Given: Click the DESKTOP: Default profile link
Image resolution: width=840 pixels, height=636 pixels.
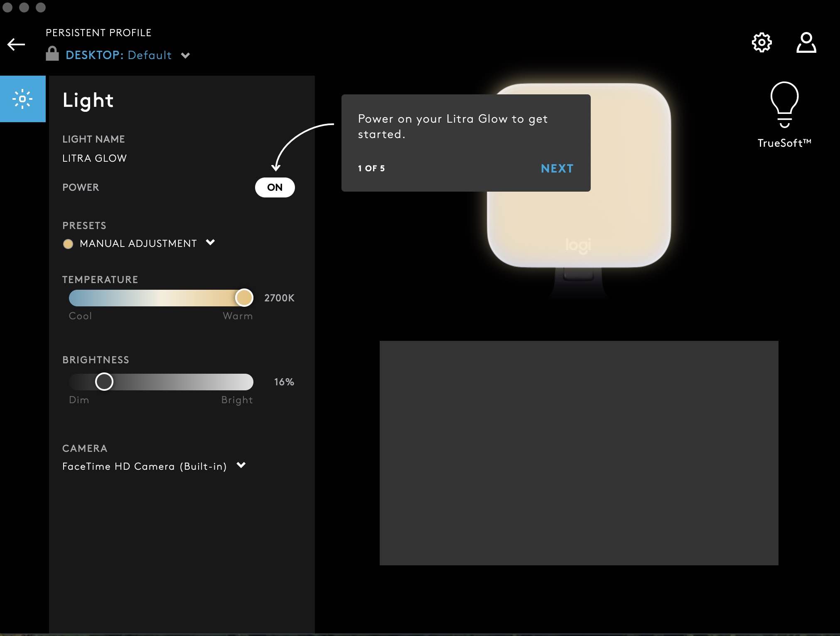Looking at the screenshot, I should 118,55.
